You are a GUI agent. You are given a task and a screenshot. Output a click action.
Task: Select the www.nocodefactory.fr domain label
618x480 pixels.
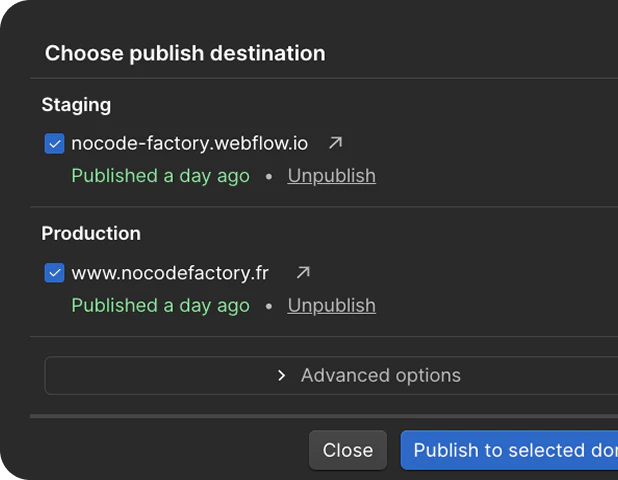[x=170, y=273]
